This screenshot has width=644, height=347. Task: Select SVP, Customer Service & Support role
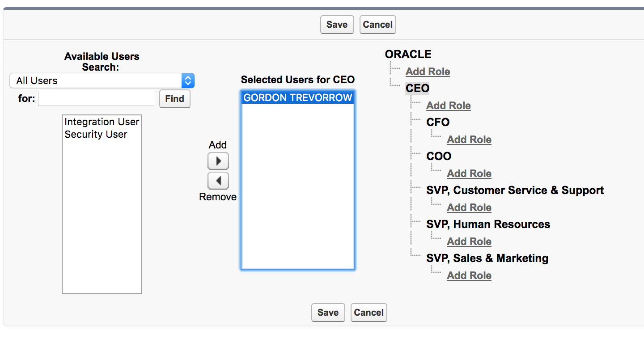pos(515,190)
